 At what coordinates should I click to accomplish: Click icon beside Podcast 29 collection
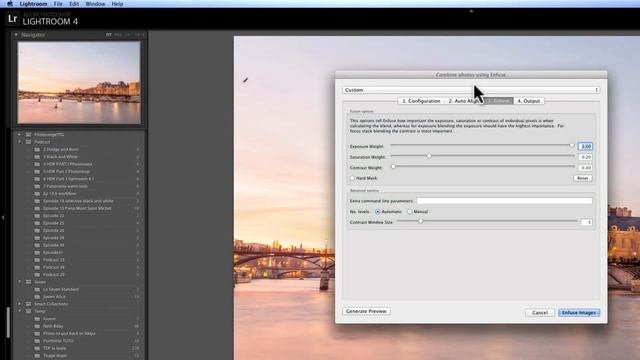coord(37,275)
